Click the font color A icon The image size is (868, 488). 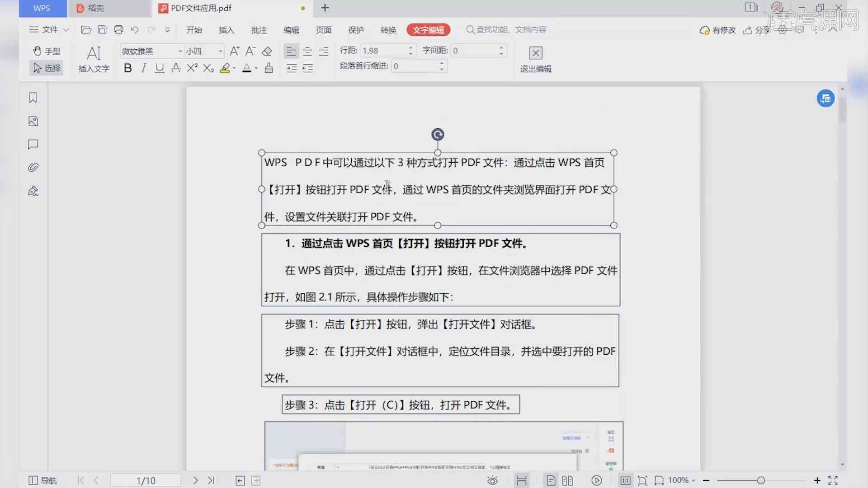pos(246,68)
